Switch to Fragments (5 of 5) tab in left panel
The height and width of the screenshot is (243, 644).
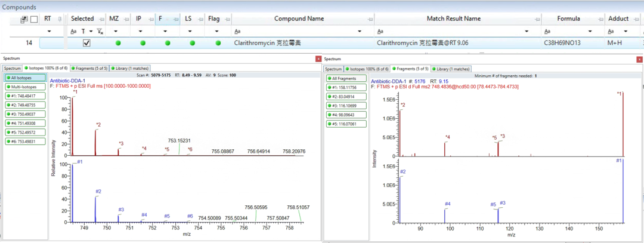pyautogui.click(x=90, y=68)
